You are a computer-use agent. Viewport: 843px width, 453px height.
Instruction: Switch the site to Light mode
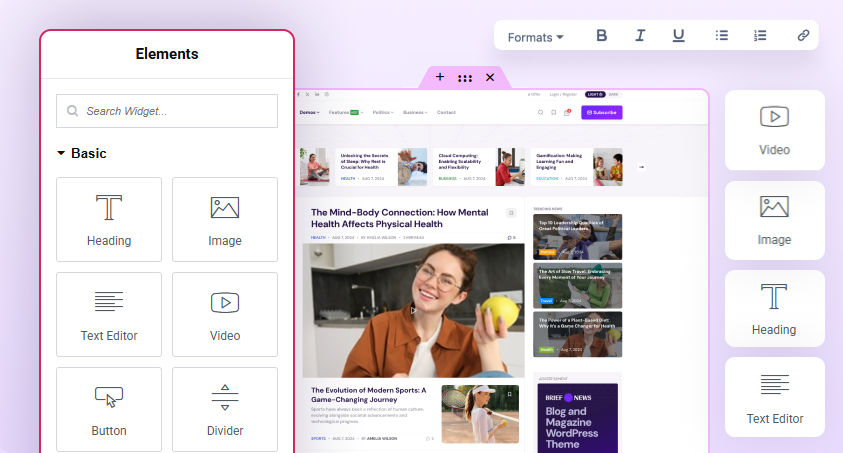pos(595,94)
